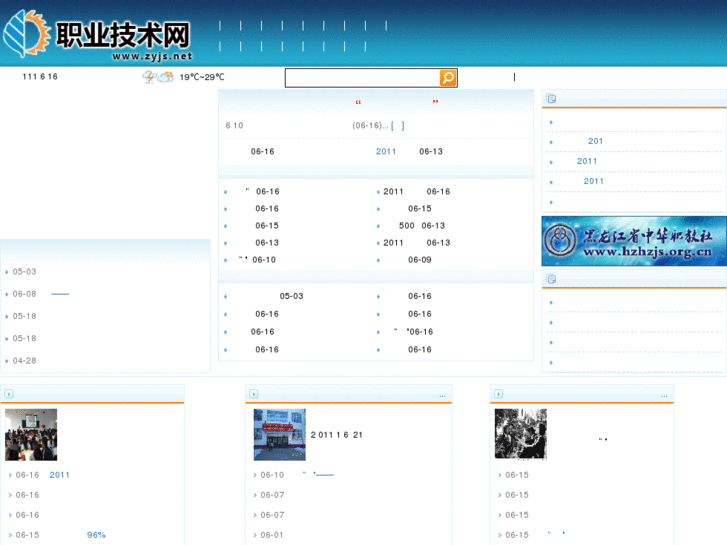The width and height of the screenshot is (727, 545).
Task: Open the building entrance photo thumbnail
Action: click(279, 434)
